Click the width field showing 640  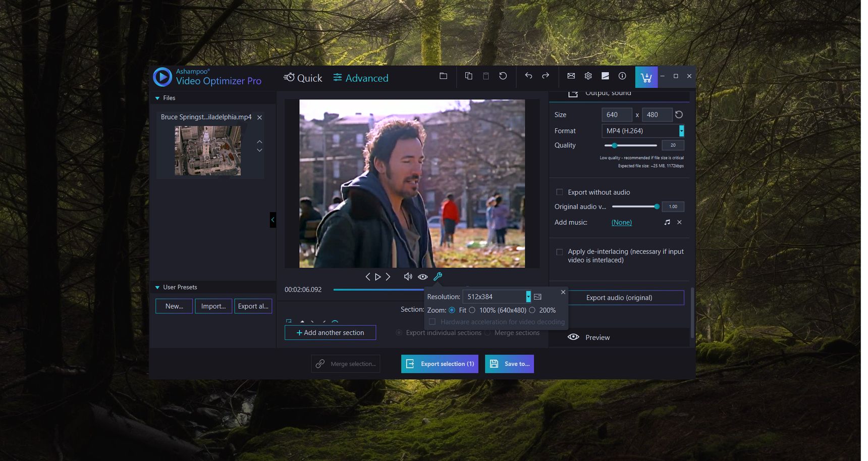click(617, 115)
